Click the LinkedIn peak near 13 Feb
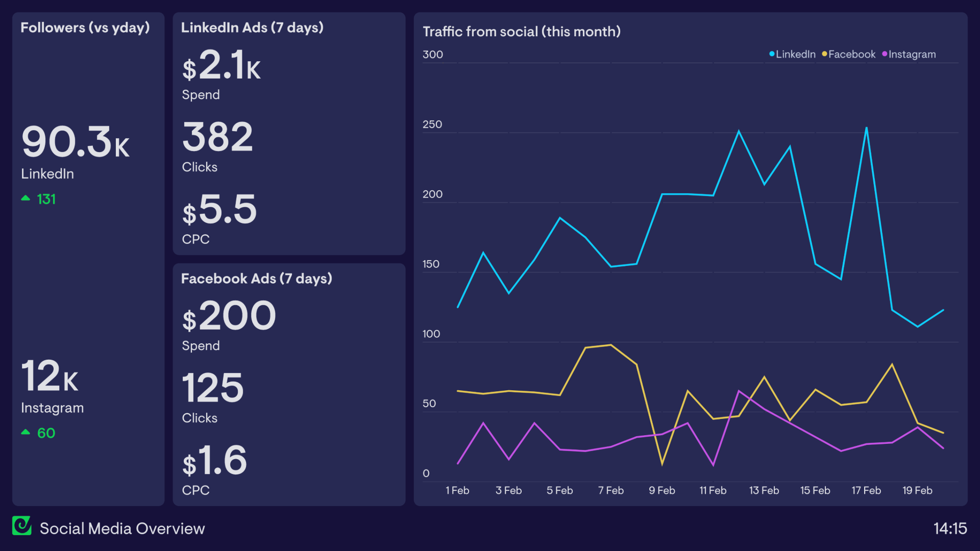The image size is (980, 551). 739,131
